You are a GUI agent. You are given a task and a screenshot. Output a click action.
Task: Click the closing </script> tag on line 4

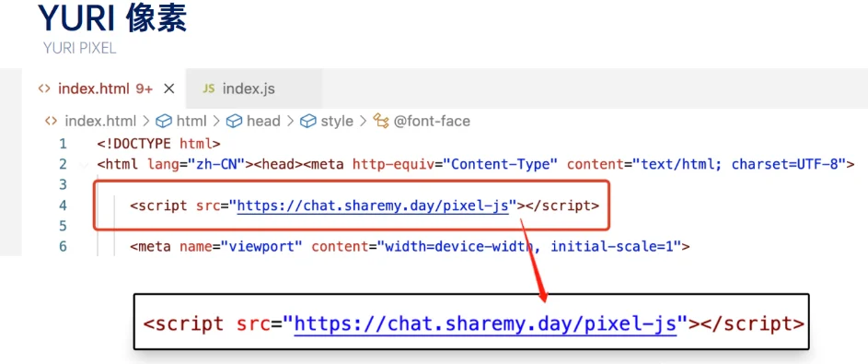561,206
